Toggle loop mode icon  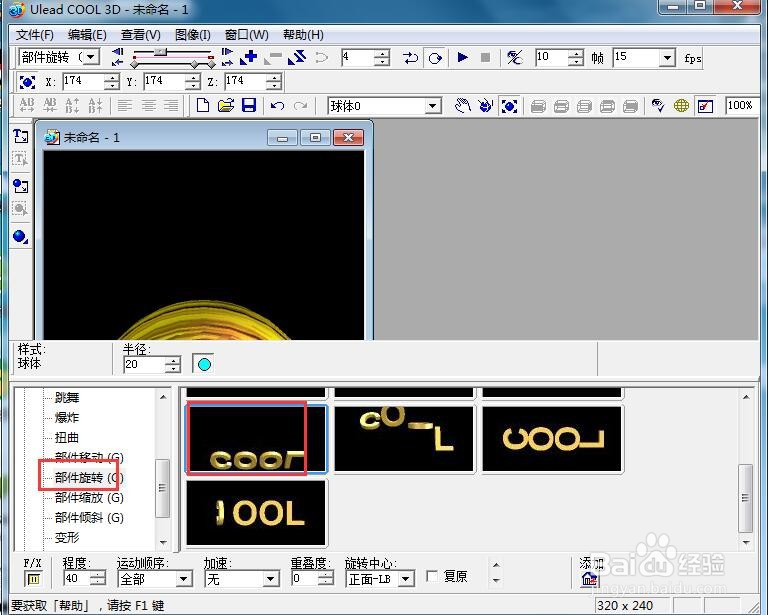[x=434, y=58]
